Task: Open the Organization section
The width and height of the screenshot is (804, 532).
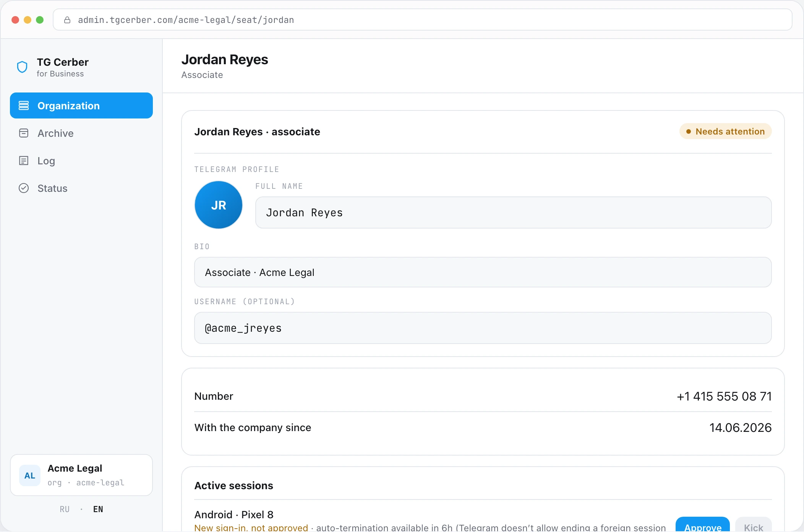Action: pyautogui.click(x=81, y=105)
